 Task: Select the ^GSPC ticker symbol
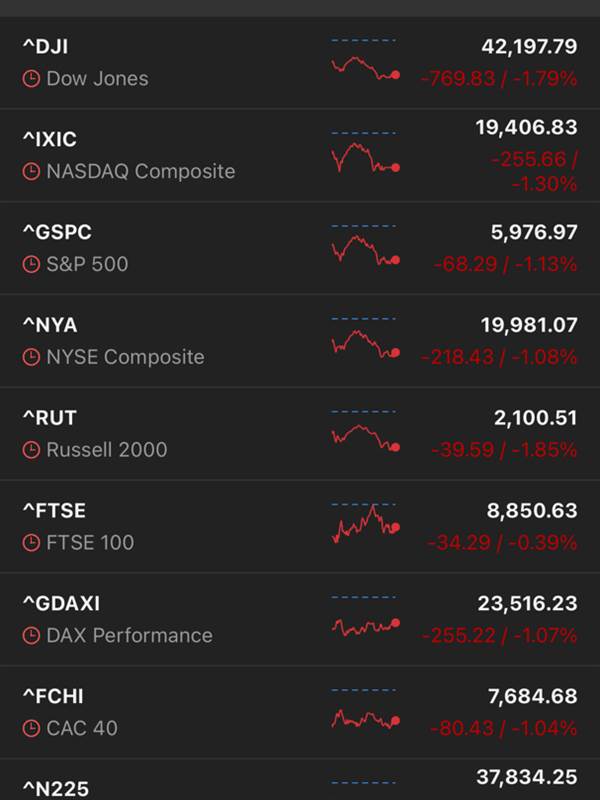pyautogui.click(x=57, y=232)
